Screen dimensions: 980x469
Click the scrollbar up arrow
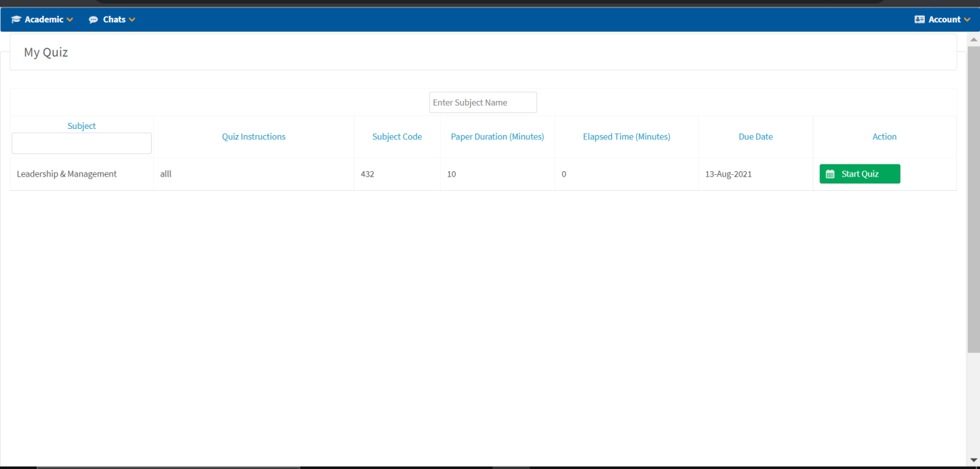[x=973, y=38]
